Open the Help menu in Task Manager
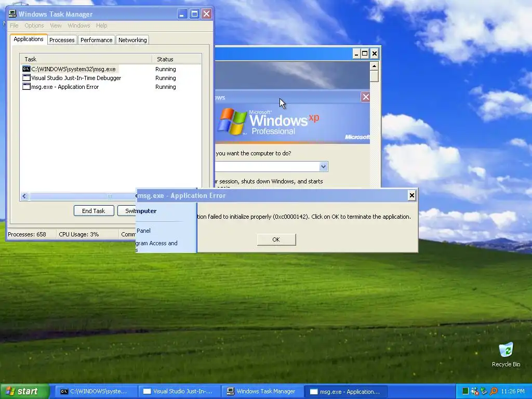The width and height of the screenshot is (532, 399). (x=101, y=25)
